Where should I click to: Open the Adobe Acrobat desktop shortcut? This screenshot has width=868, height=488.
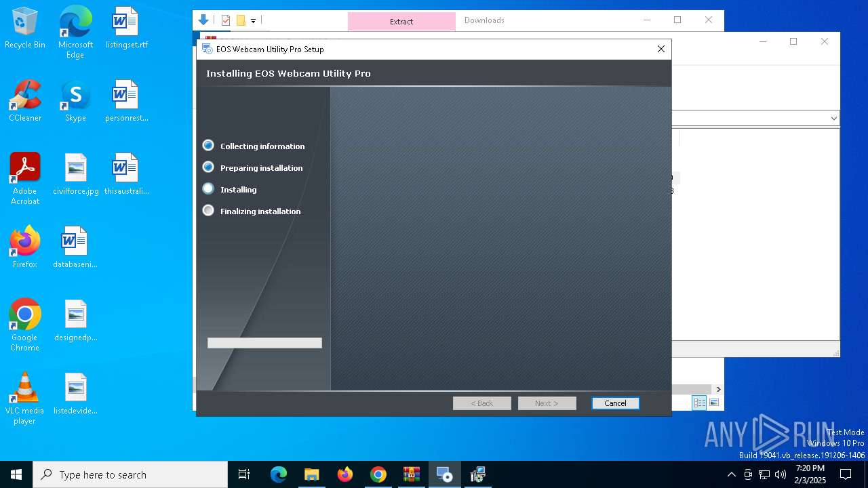pyautogui.click(x=25, y=179)
